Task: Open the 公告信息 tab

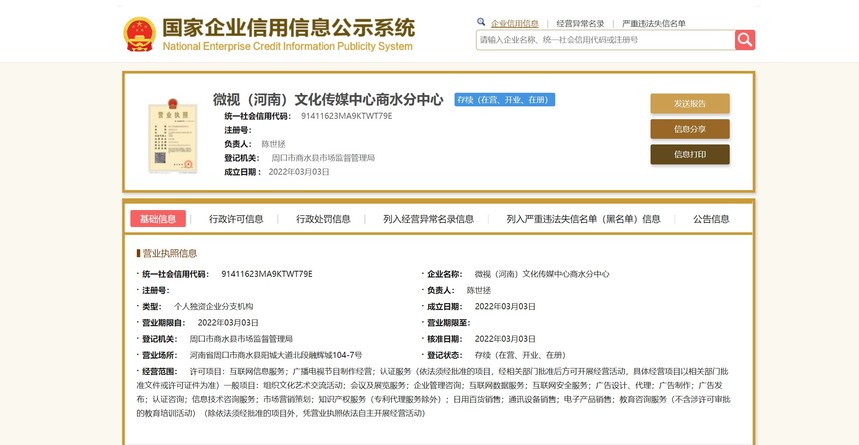Action: pyautogui.click(x=711, y=219)
